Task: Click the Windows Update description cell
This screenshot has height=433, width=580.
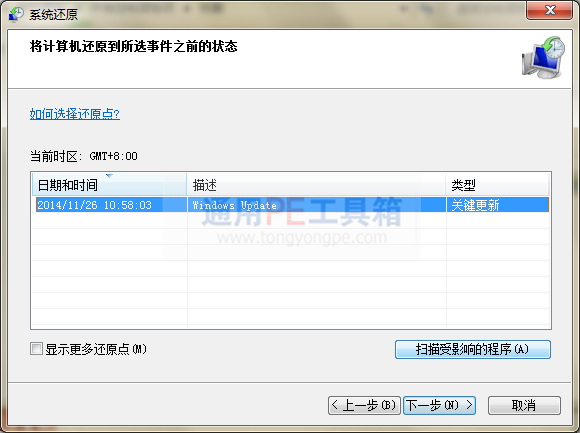Action: click(316, 205)
